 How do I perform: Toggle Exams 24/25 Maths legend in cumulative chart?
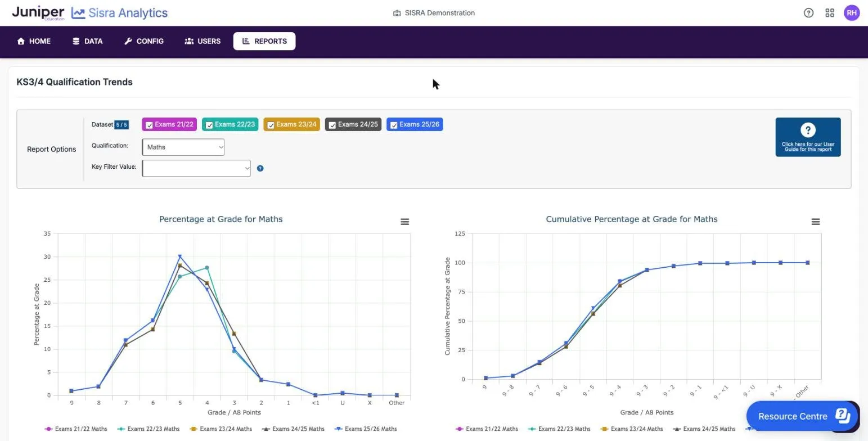[x=704, y=429]
